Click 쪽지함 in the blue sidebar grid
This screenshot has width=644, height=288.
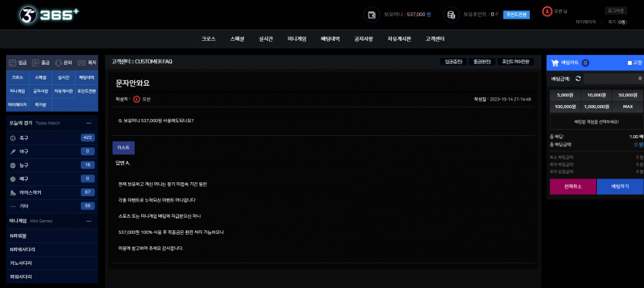pos(41,104)
